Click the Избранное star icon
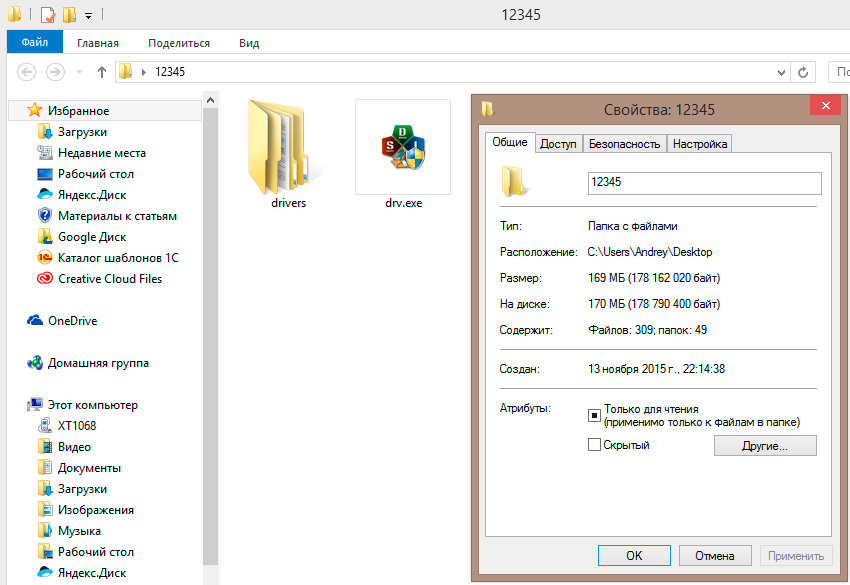The image size is (850, 585). pos(35,110)
